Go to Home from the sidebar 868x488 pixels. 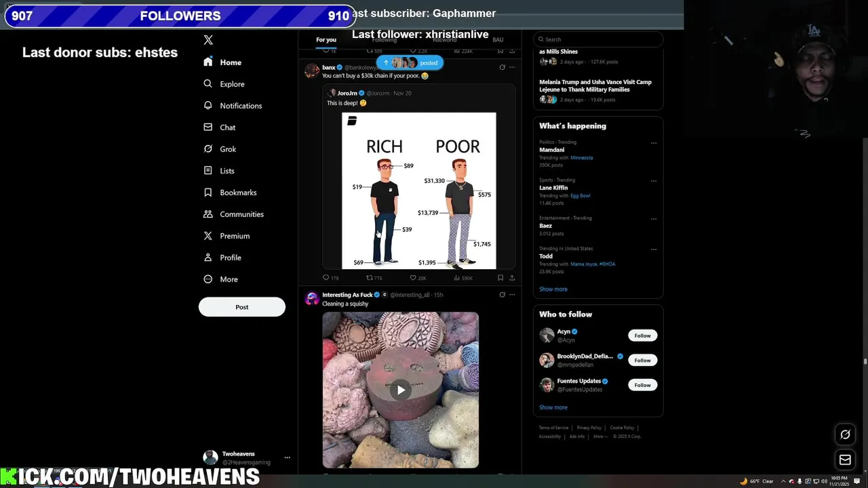tap(222, 62)
